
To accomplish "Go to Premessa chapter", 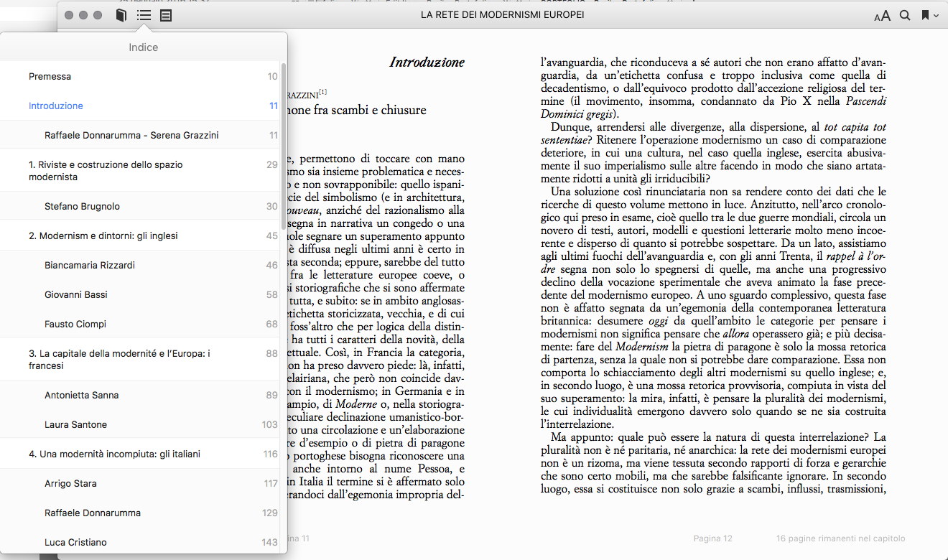I will tap(140, 76).
